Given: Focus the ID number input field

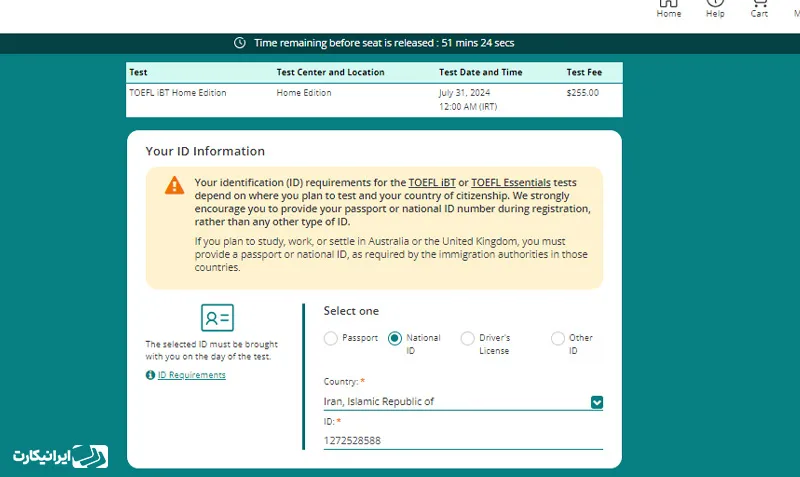Looking at the screenshot, I should click(463, 440).
